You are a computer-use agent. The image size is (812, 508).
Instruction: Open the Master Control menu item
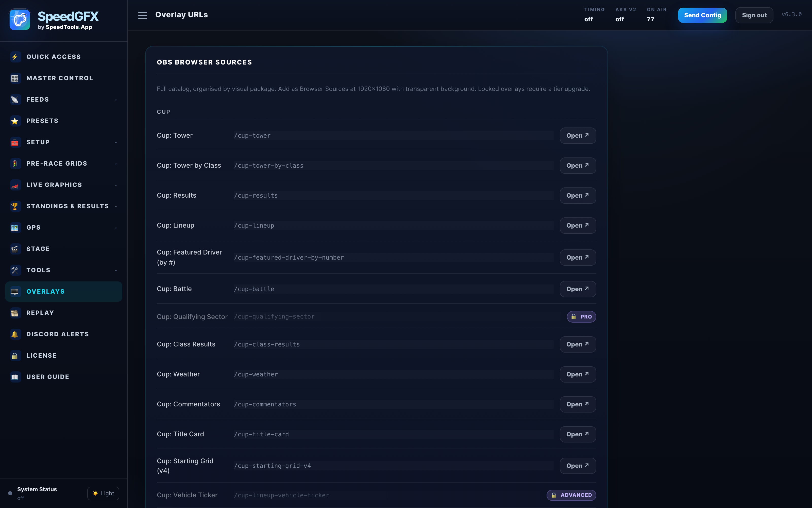click(64, 78)
